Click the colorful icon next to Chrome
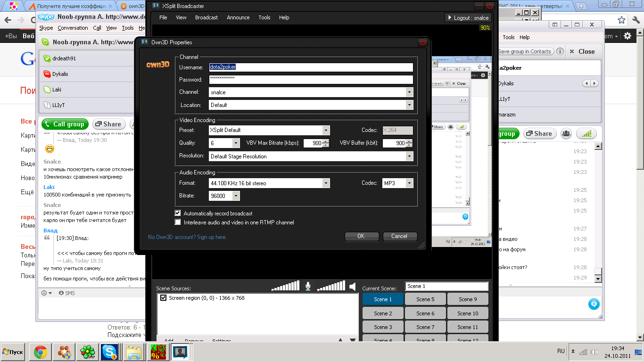The width and height of the screenshot is (644, 362). pyautogui.click(x=64, y=352)
